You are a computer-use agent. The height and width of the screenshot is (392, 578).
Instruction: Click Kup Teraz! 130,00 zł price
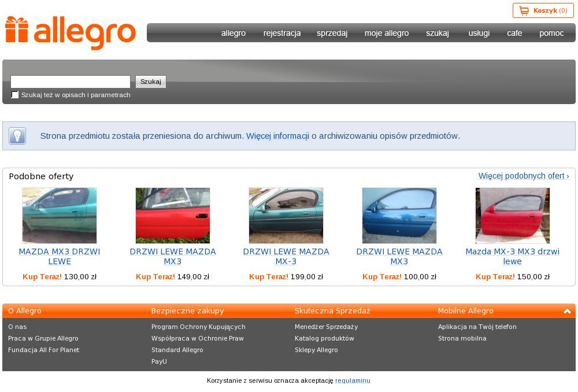pyautogui.click(x=60, y=276)
